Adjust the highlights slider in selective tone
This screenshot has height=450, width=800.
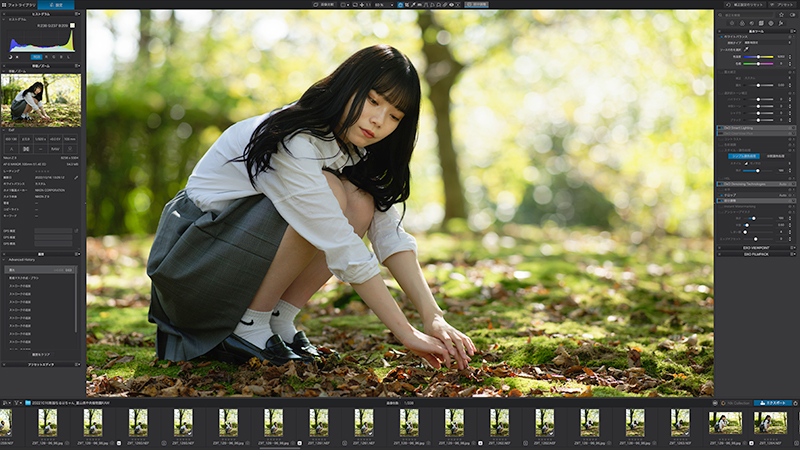point(758,99)
